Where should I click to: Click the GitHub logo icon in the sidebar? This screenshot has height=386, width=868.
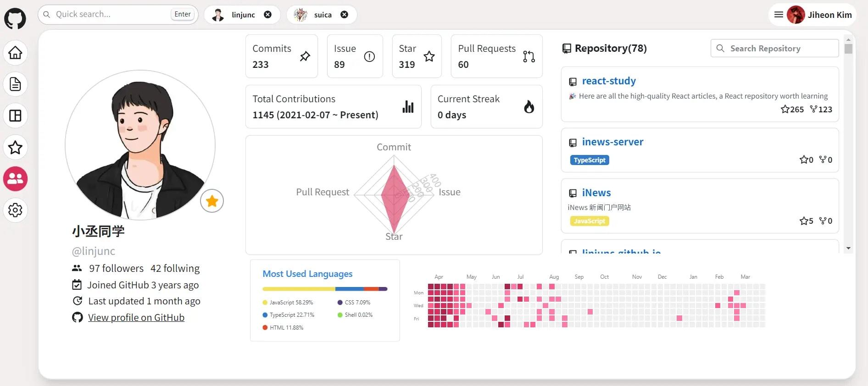point(15,18)
